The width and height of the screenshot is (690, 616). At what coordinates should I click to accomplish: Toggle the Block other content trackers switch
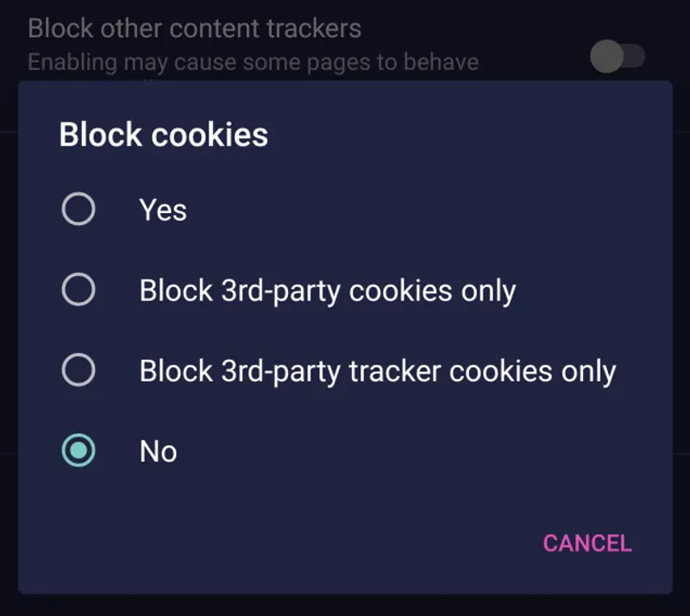coord(618,57)
